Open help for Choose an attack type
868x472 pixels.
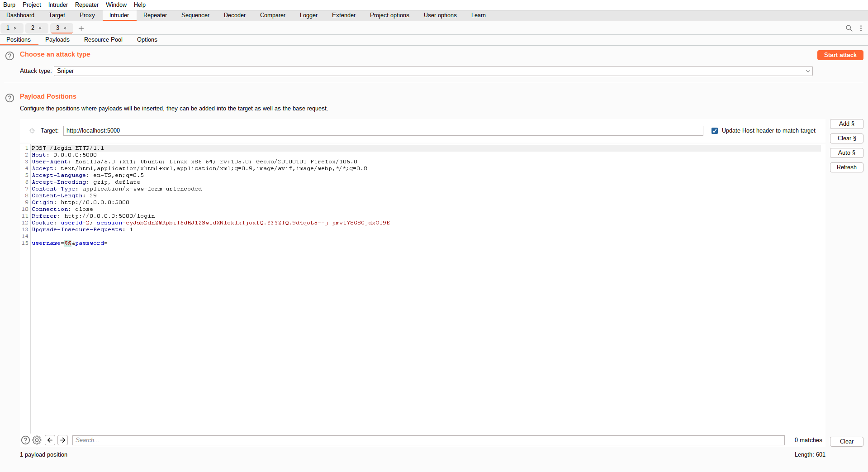point(9,56)
